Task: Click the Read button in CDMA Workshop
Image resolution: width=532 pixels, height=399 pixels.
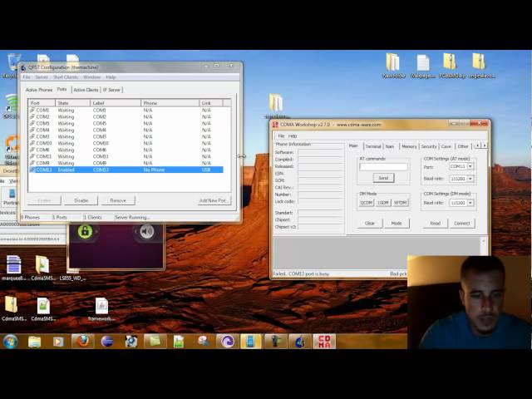Action: coord(436,224)
